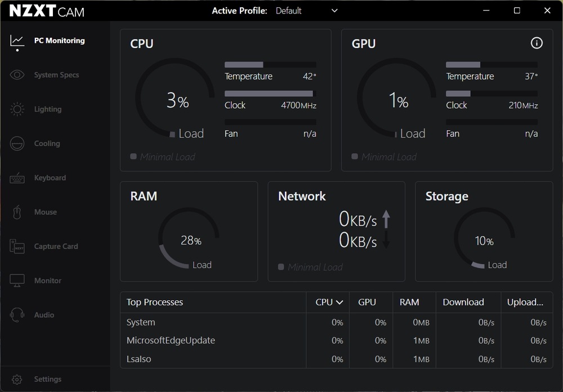The width and height of the screenshot is (563, 392).
Task: Click the PC Monitoring chart icon
Action: point(17,41)
